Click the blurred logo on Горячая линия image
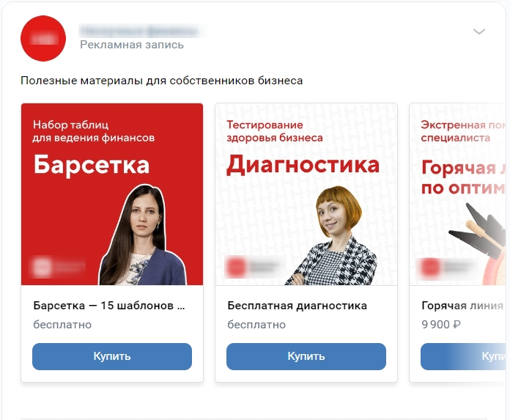This screenshot has height=420, width=510. (x=446, y=268)
